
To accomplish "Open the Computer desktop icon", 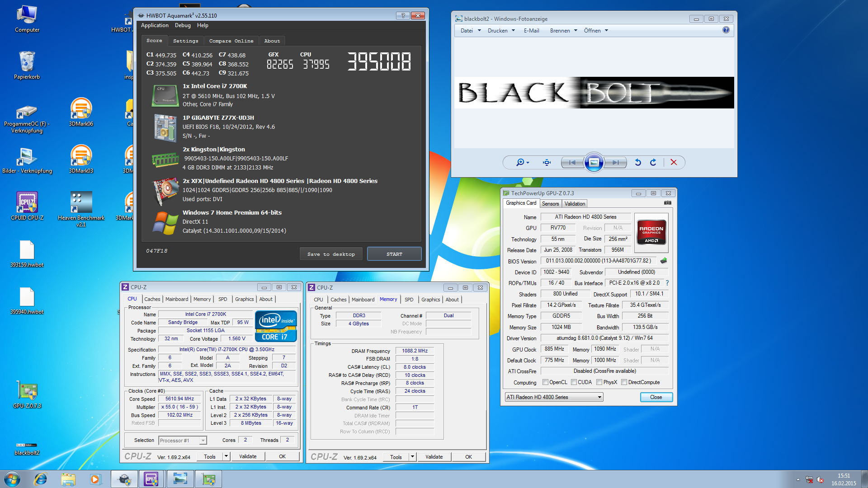I will [x=27, y=19].
